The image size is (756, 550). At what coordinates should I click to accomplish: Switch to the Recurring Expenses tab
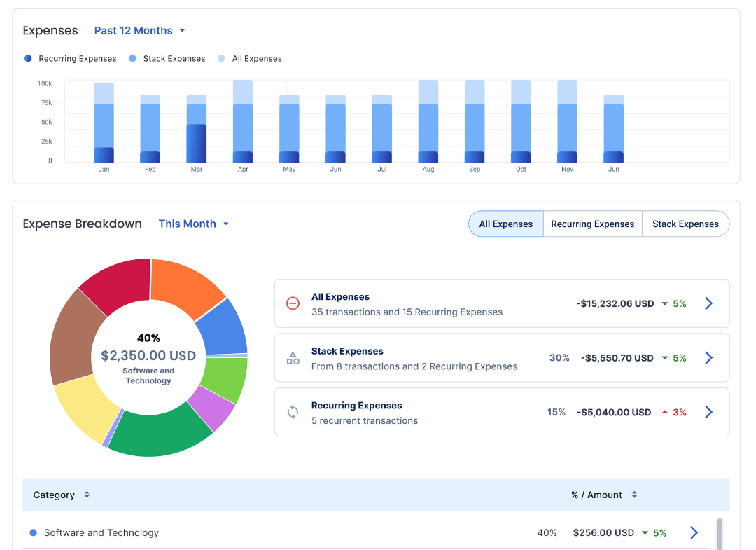coord(592,224)
